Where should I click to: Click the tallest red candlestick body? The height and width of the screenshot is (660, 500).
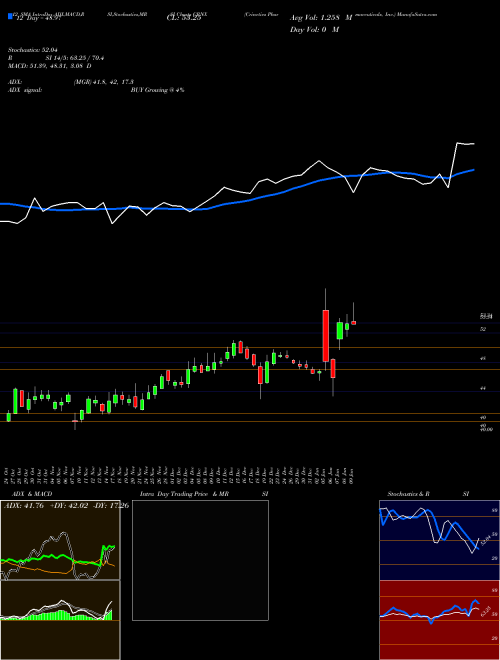coord(325,336)
